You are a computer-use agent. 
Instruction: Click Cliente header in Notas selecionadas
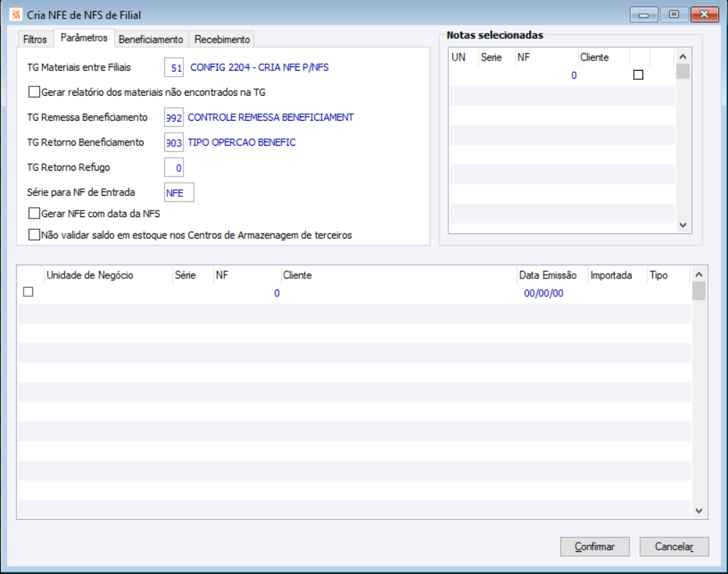604,57
